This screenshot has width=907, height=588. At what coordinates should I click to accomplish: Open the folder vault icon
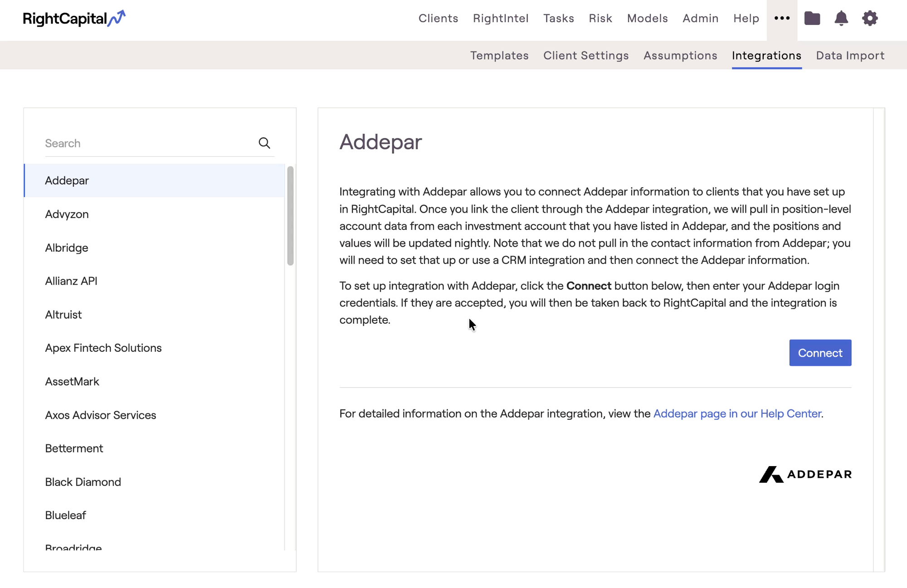[812, 19]
